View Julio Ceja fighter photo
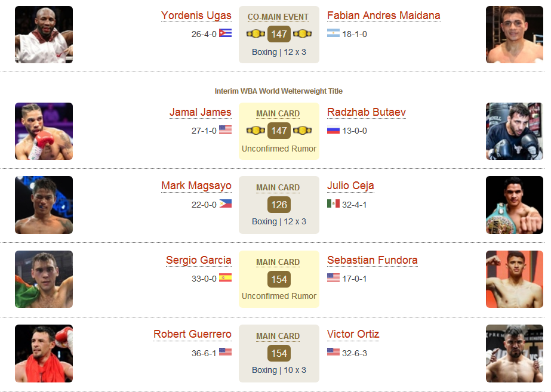Screen dimensions: 551x392 click(515, 205)
